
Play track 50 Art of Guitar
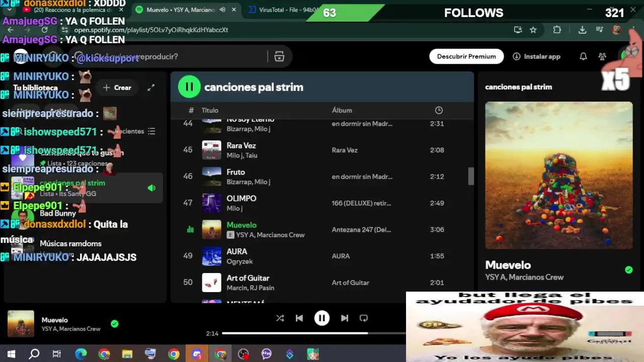pyautogui.click(x=188, y=283)
